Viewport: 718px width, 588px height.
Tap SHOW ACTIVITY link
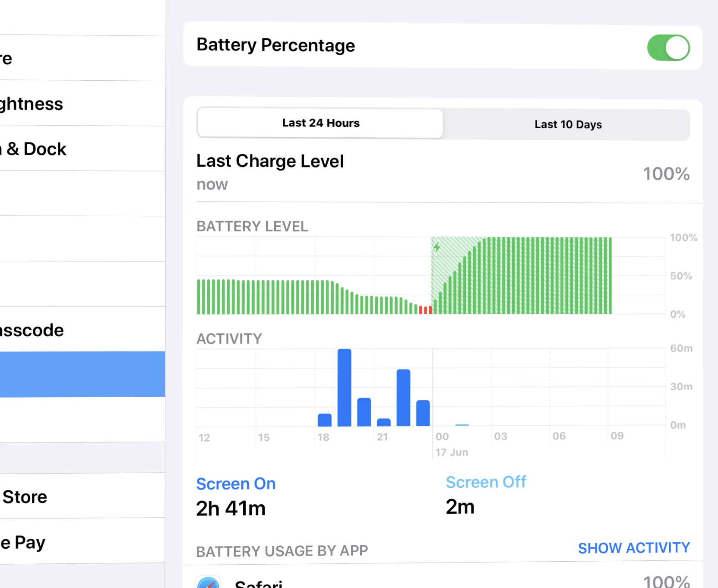[633, 548]
